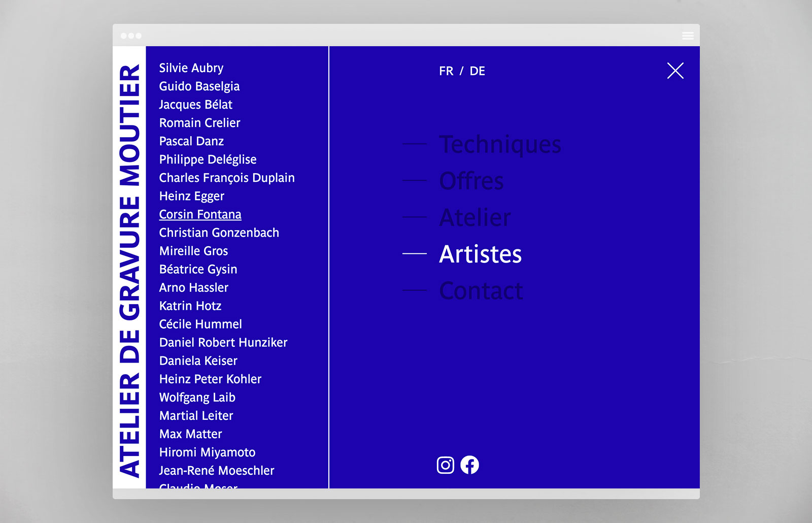
Task: Open Daniel Robert Hunziker's page
Action: pos(223,342)
